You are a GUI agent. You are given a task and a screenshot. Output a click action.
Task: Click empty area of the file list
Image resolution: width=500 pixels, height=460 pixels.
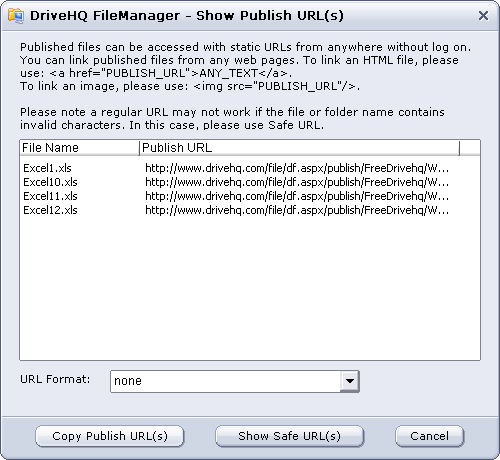click(x=250, y=287)
